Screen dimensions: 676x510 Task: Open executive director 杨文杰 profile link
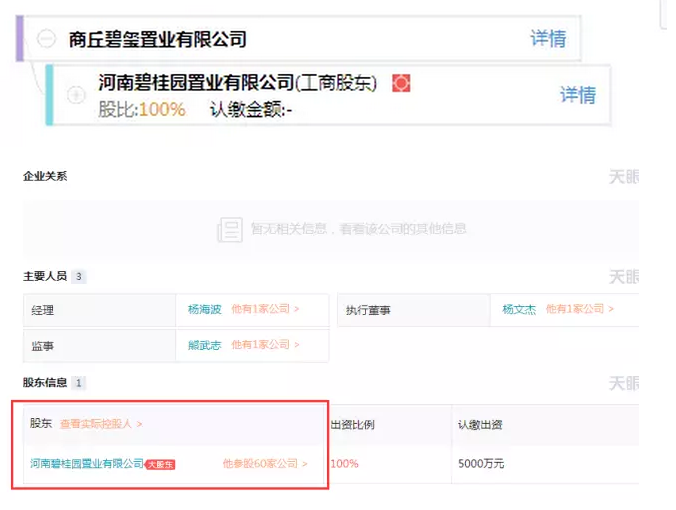click(x=519, y=309)
